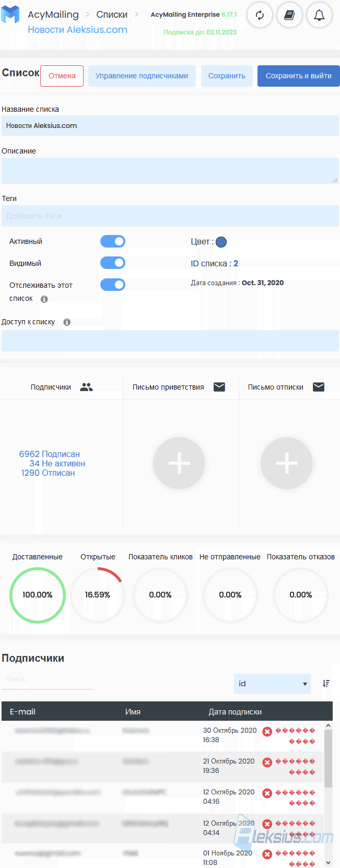Go to AcyMailing breadcrumb
The height and width of the screenshot is (868, 340).
[53, 15]
